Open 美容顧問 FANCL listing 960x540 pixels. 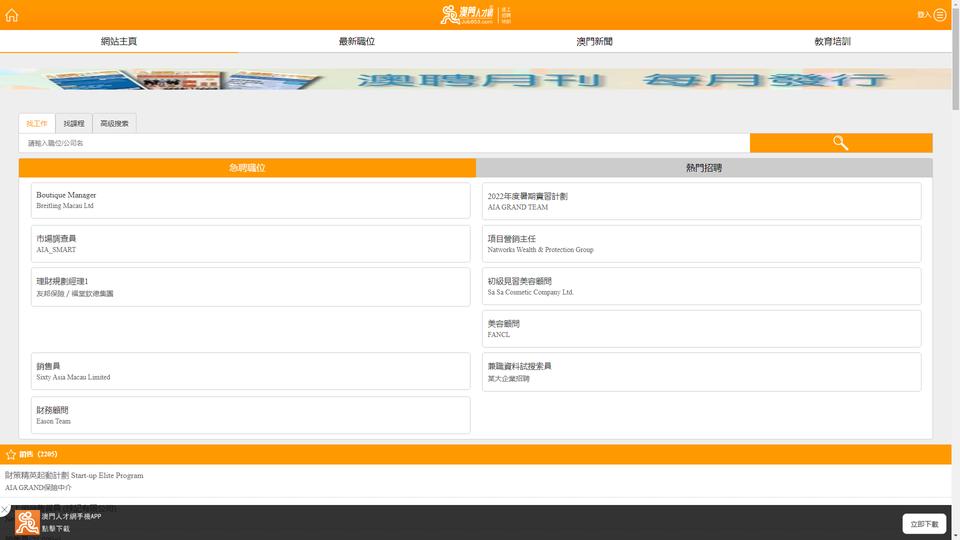(x=702, y=329)
